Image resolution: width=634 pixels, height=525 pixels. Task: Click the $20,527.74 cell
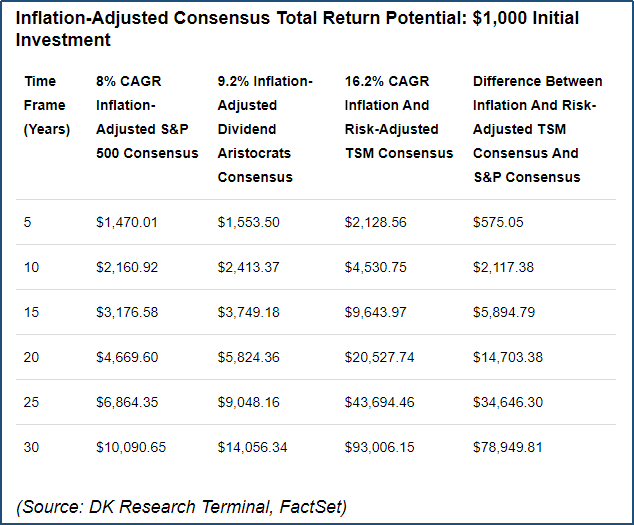(x=379, y=357)
